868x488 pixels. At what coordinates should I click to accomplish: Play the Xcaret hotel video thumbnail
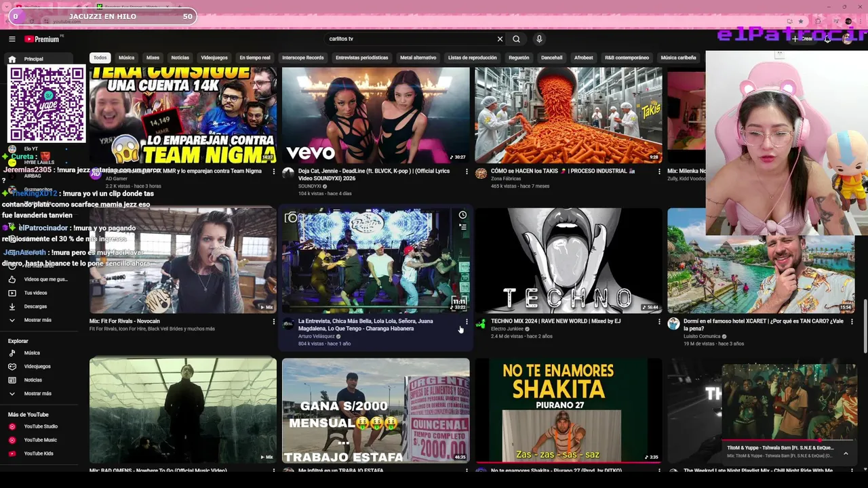tap(761, 260)
